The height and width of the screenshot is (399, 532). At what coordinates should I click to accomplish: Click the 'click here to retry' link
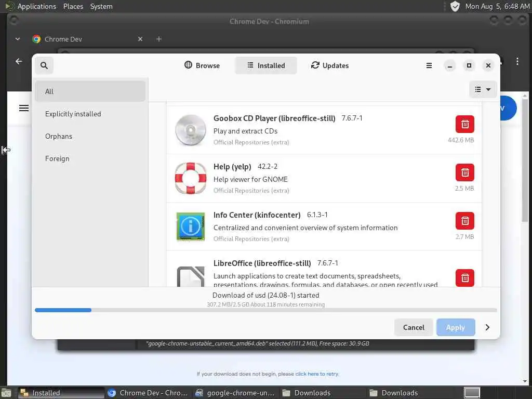317,374
